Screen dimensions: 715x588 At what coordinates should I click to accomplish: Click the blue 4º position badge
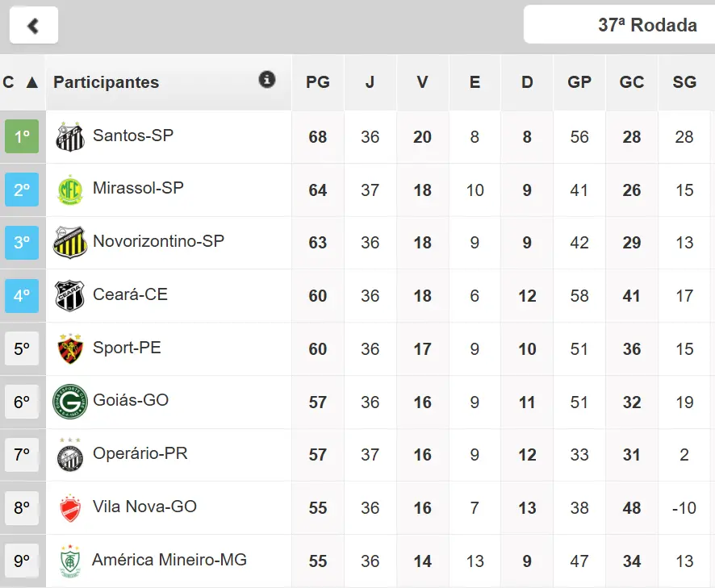(22, 296)
